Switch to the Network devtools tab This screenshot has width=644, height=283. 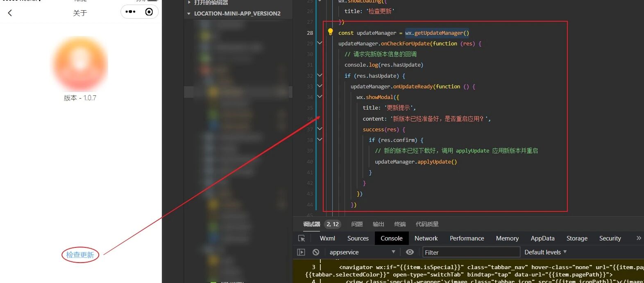tap(426, 238)
